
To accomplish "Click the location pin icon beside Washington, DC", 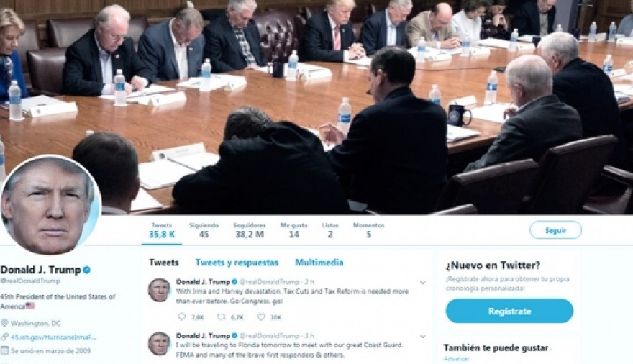I will coord(4,323).
